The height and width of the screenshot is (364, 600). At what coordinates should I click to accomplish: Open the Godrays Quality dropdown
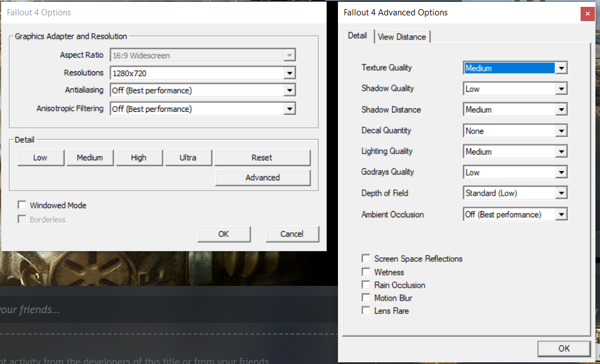tap(515, 172)
